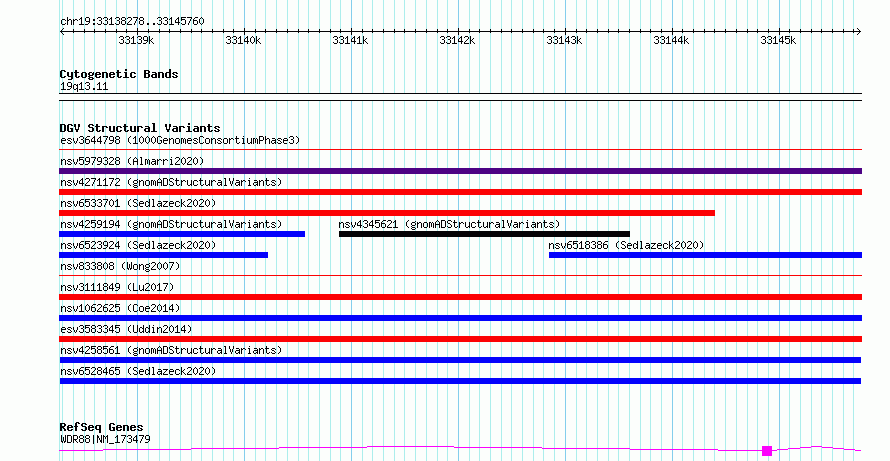Click the nsv6528465 (Sedlazeck2020) label

click(x=138, y=371)
